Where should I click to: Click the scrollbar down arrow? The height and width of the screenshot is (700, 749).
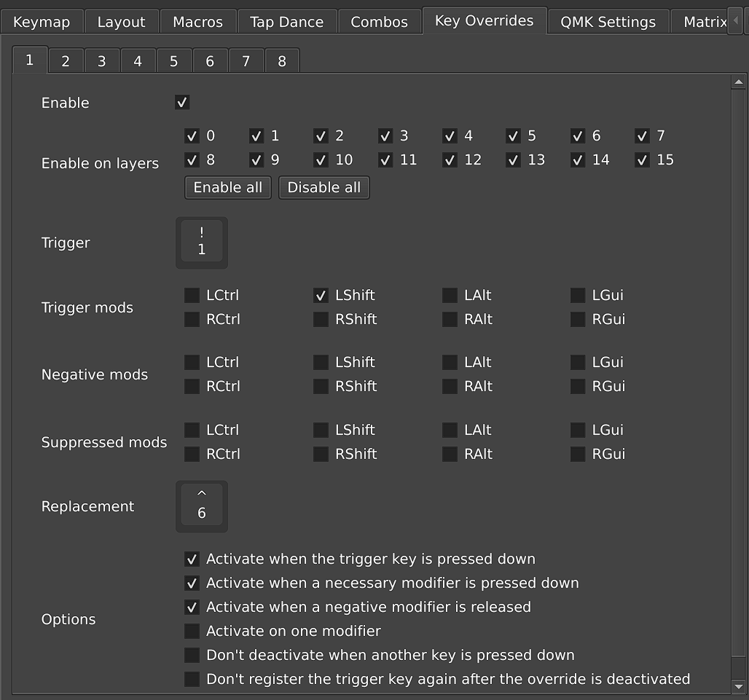point(739,686)
